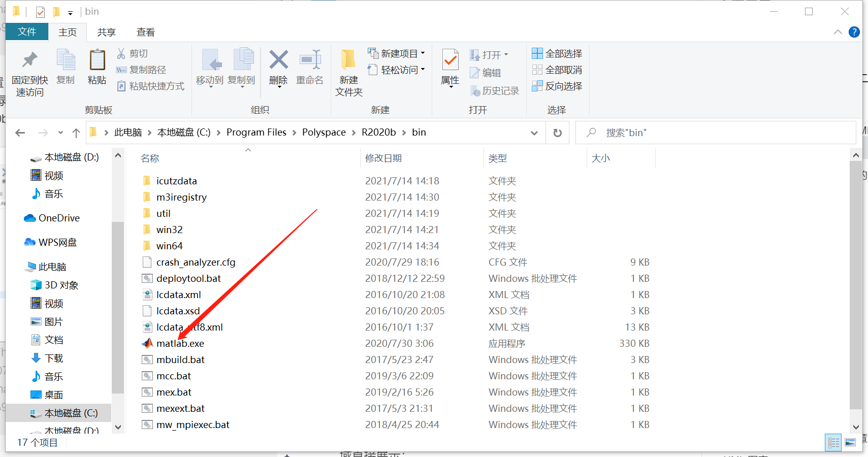Screen dimensions: 868x457
Task: Sort by Name (名称) column header
Action: pyautogui.click(x=150, y=158)
